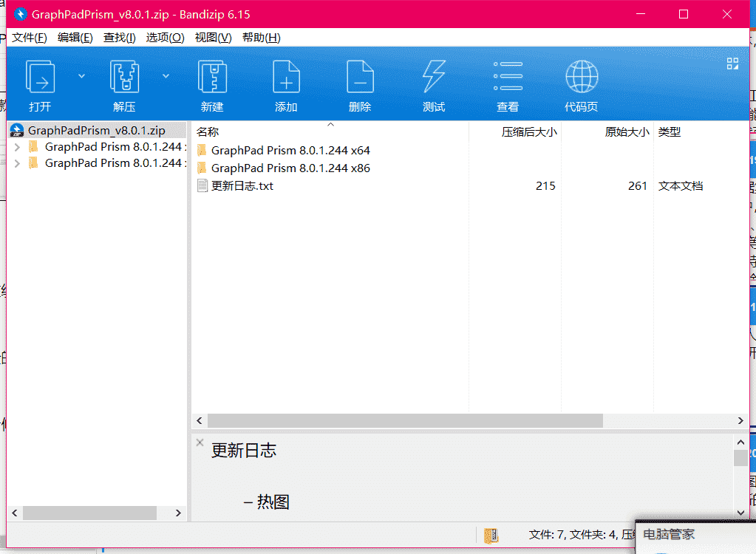Click tree panel scroll right arrow
Viewport: 756px width, 554px height.
coord(178,513)
